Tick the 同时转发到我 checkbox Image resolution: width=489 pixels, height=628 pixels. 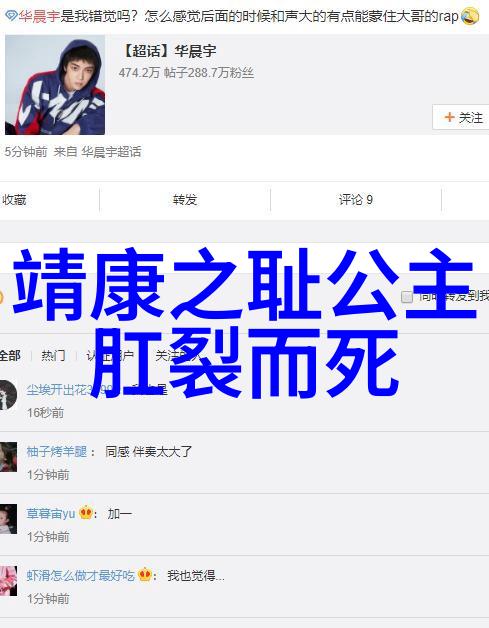click(x=406, y=297)
